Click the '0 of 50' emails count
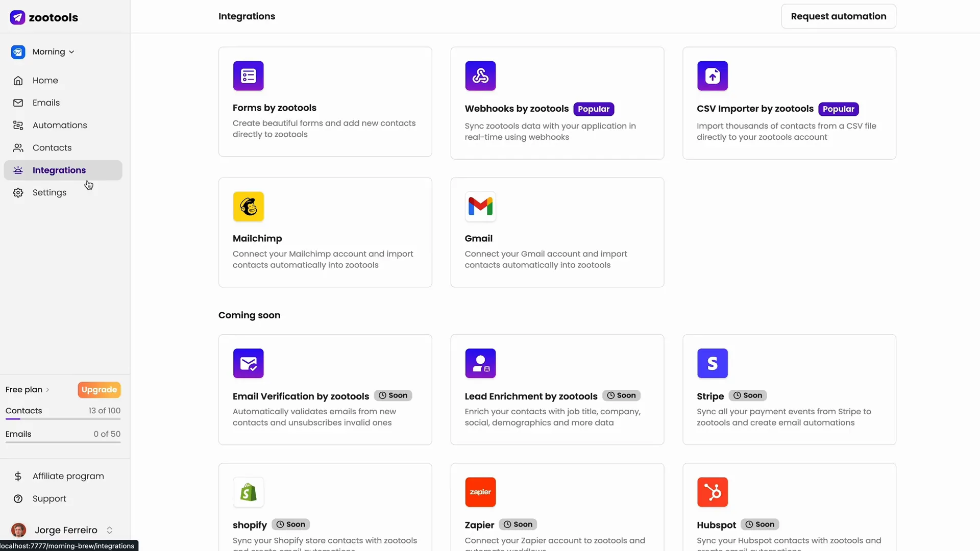Image resolution: width=980 pixels, height=551 pixels. pos(107,434)
